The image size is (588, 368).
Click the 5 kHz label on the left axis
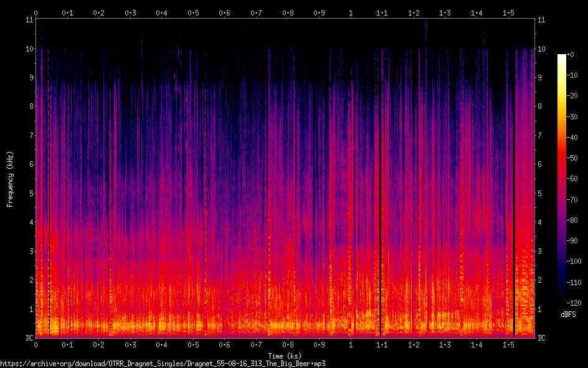pyautogui.click(x=29, y=193)
